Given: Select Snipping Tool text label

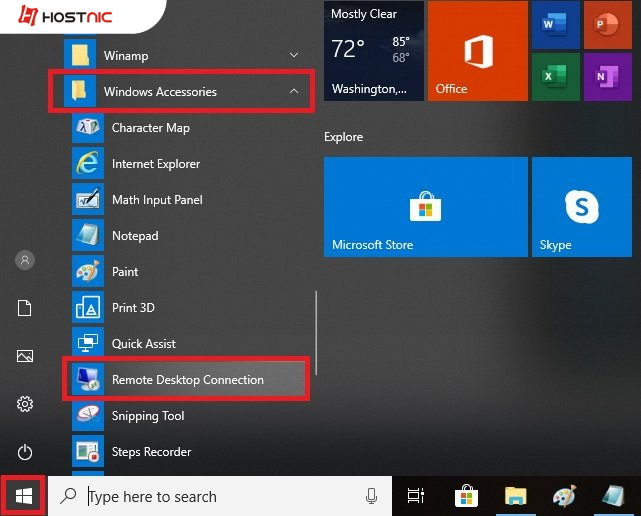Looking at the screenshot, I should click(x=148, y=416).
